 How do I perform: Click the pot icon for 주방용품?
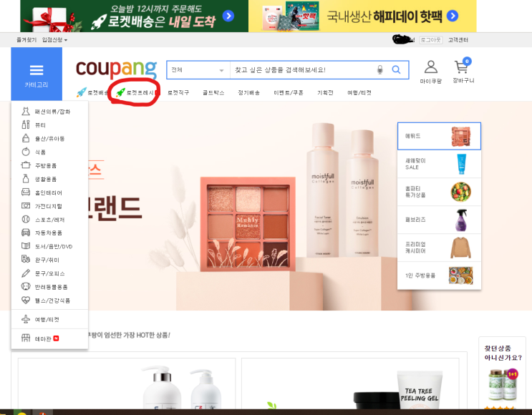26,165
